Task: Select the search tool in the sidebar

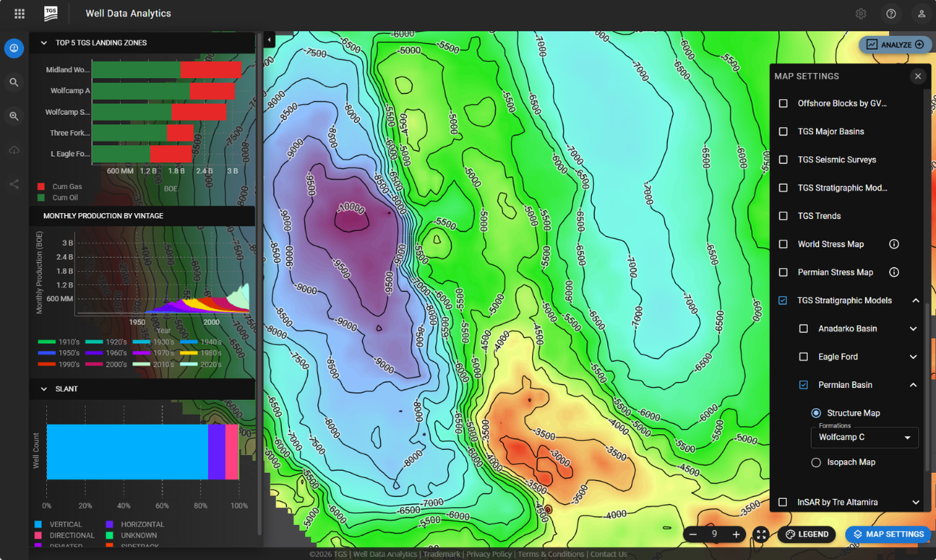Action: coord(13,82)
